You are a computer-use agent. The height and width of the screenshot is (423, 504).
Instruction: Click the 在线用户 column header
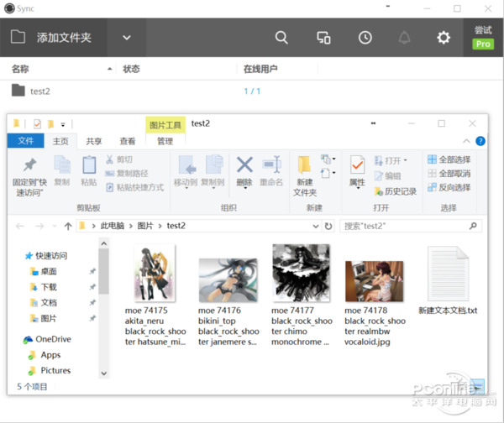tap(260, 69)
